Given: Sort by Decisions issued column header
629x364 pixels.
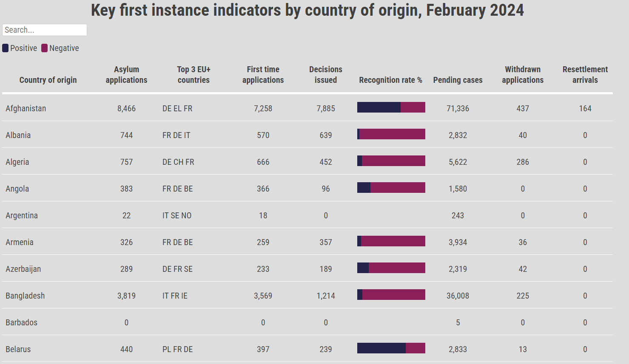Looking at the screenshot, I should pyautogui.click(x=325, y=75).
